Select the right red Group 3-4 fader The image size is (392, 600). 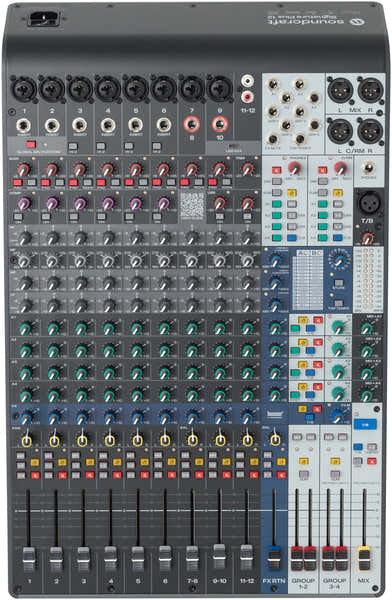pos(341,559)
